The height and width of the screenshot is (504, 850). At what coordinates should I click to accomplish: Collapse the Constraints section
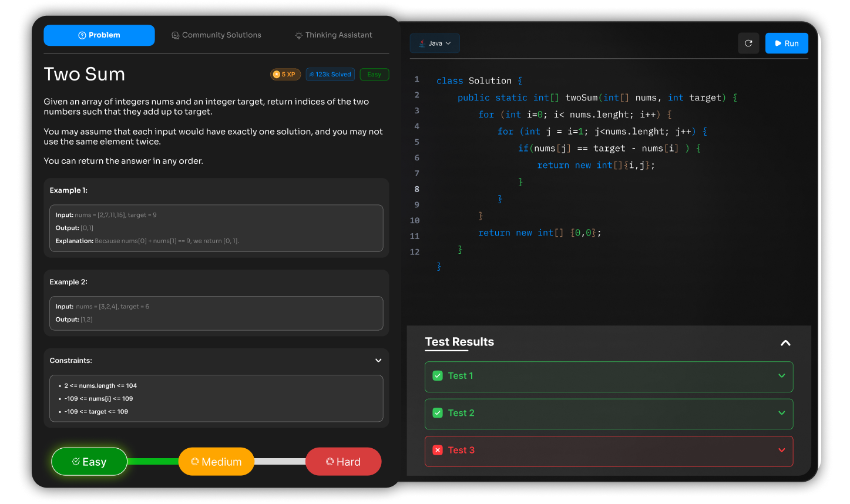[x=378, y=361]
